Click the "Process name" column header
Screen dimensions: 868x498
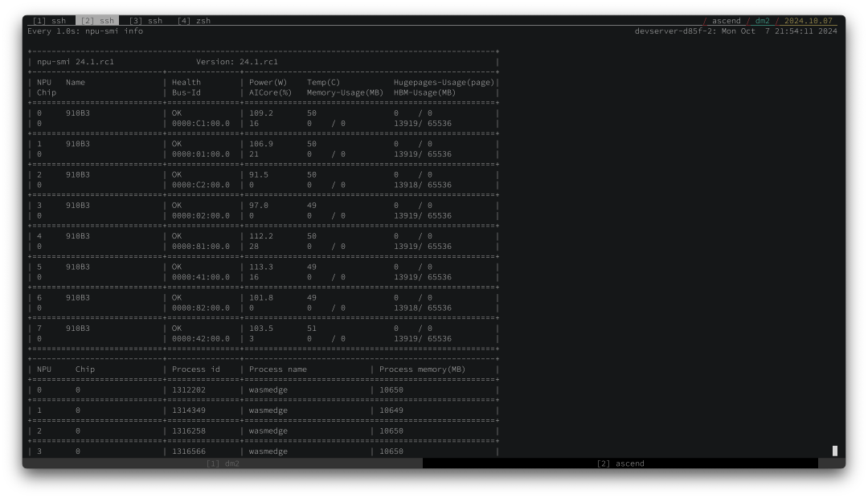tap(278, 369)
